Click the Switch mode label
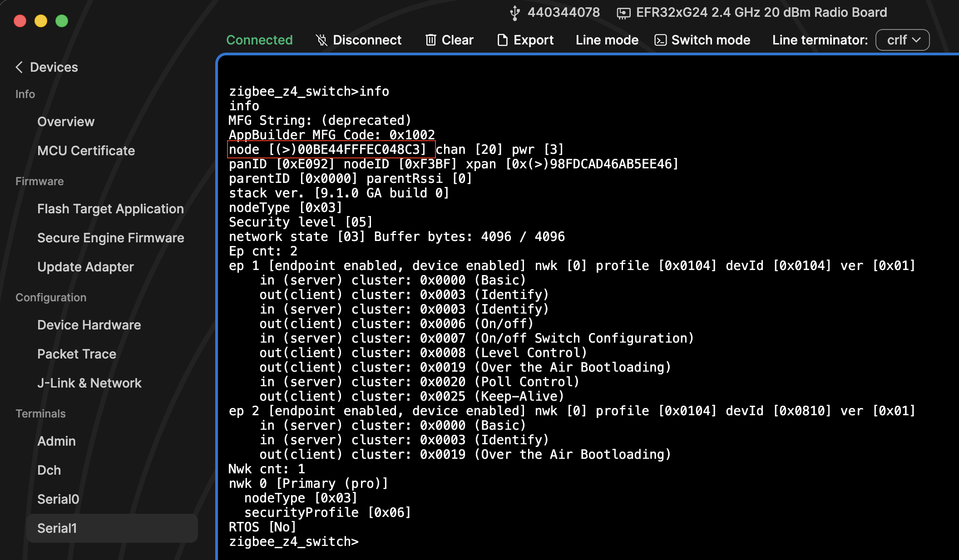Viewport: 959px width, 560px height. coord(711,40)
